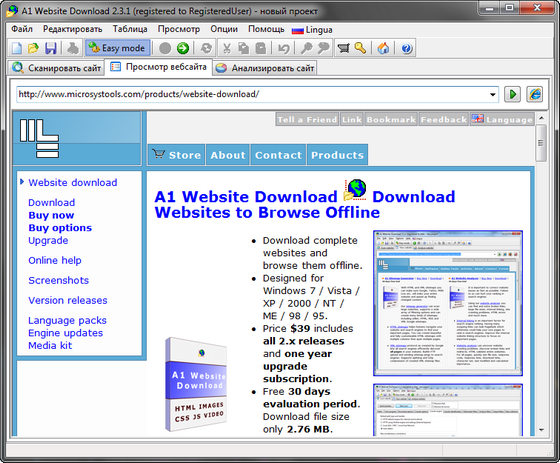Click the upper program screenshot thumbnail
Screen dimensions: 560x463
[448, 303]
